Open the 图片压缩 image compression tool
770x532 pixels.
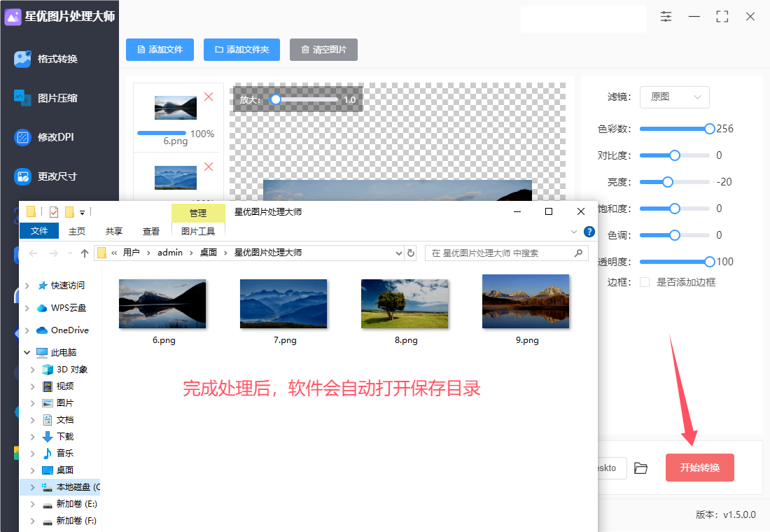click(x=45, y=98)
